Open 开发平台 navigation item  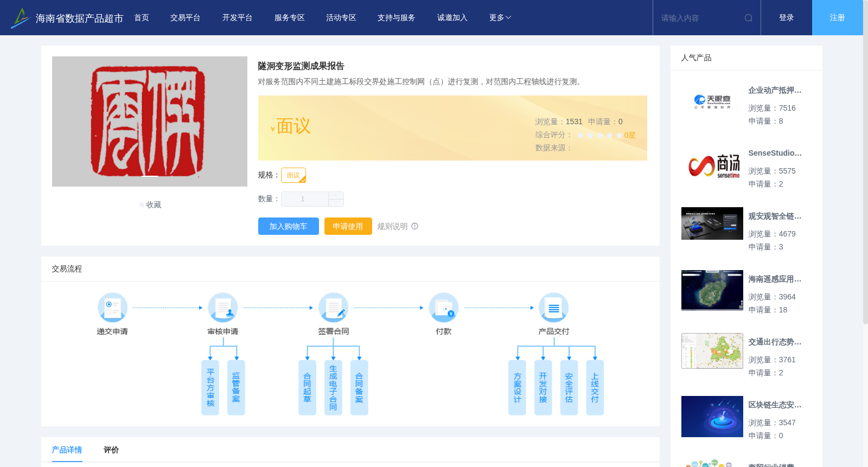pos(238,18)
